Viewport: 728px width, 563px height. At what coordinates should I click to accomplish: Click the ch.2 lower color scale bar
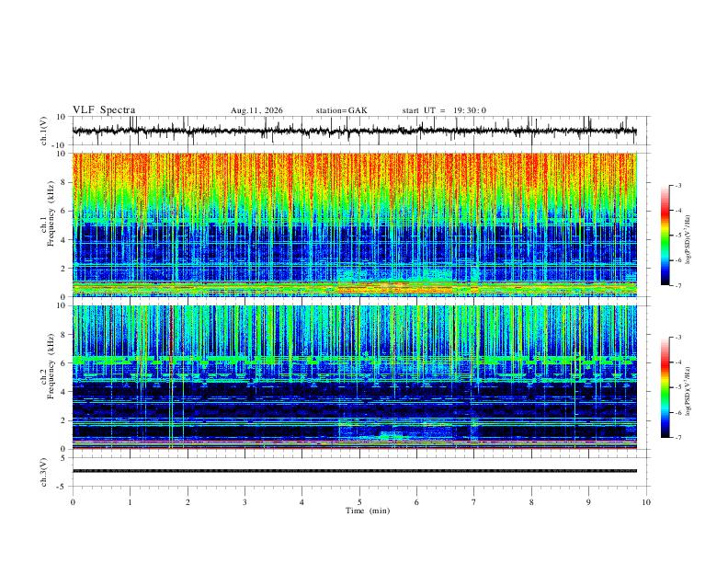(665, 387)
